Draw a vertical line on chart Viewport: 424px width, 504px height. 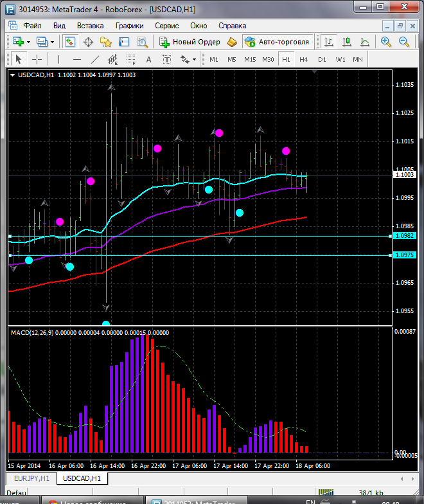(x=59, y=59)
